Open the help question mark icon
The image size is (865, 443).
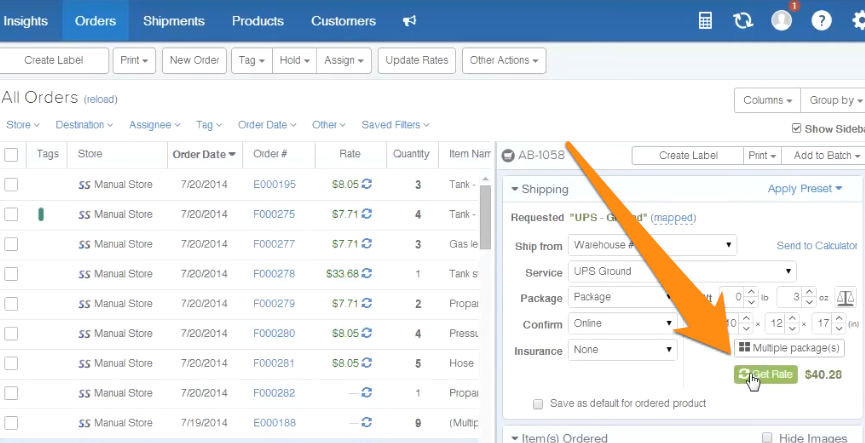(x=821, y=21)
